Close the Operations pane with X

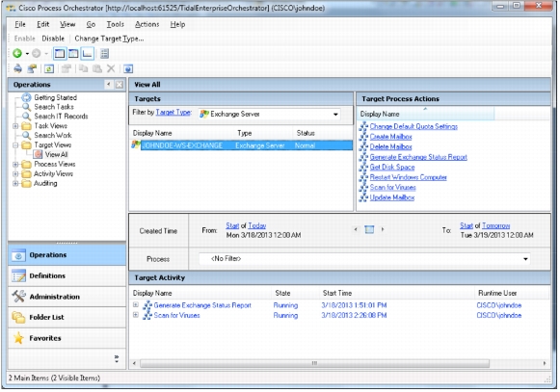(x=120, y=85)
